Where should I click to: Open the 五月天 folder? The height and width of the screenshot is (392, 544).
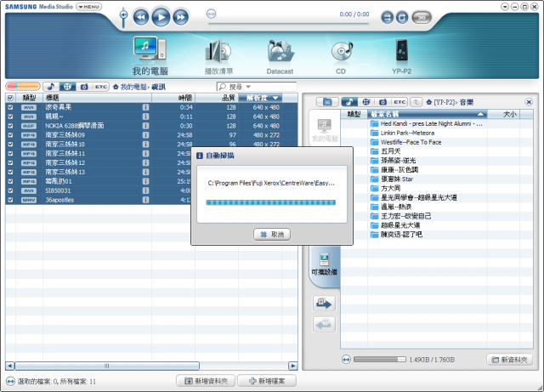click(385, 151)
